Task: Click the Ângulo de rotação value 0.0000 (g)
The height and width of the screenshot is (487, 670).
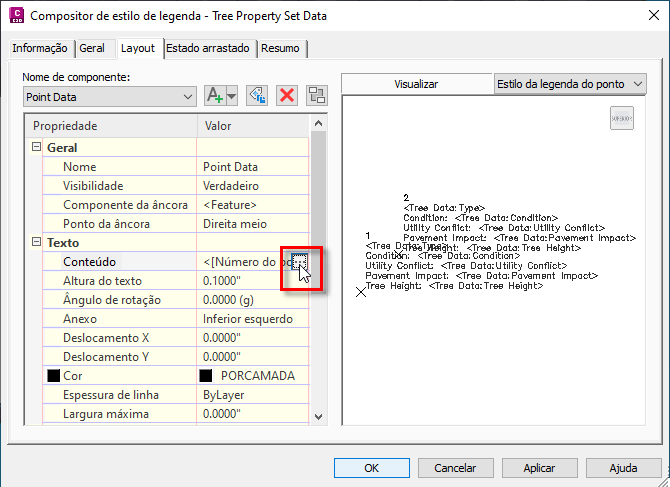Action: click(x=253, y=300)
